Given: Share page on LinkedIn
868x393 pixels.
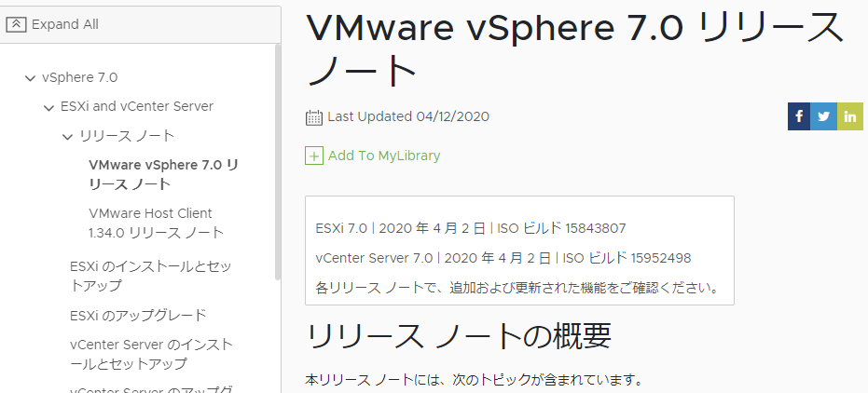Looking at the screenshot, I should click(x=849, y=116).
